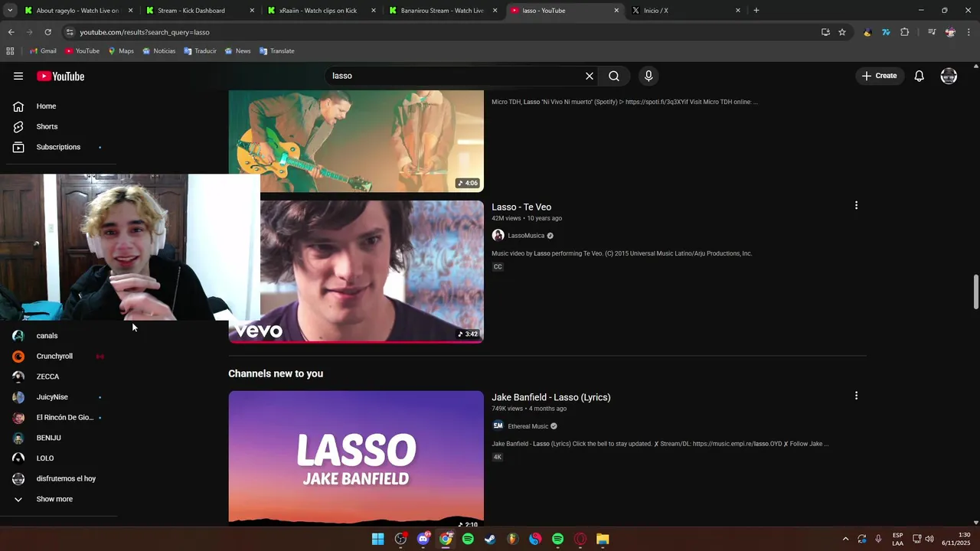Switch to Stream - Kick Dashboard tab
Image resolution: width=980 pixels, height=551 pixels.
tap(199, 11)
